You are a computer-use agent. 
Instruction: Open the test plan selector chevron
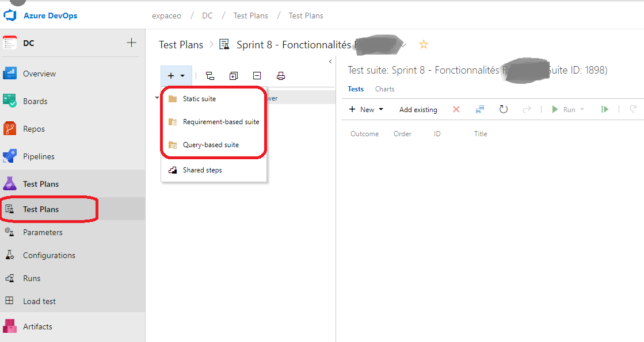pos(404,45)
